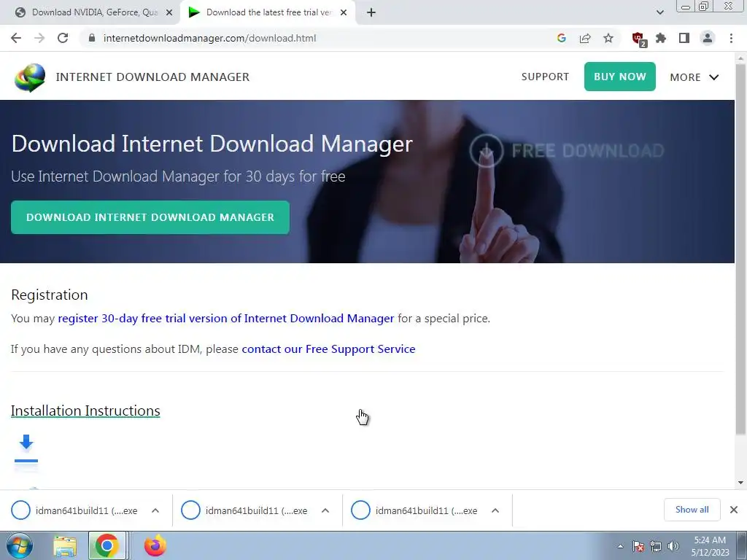Click the Chrome taskbar icon

(x=107, y=545)
